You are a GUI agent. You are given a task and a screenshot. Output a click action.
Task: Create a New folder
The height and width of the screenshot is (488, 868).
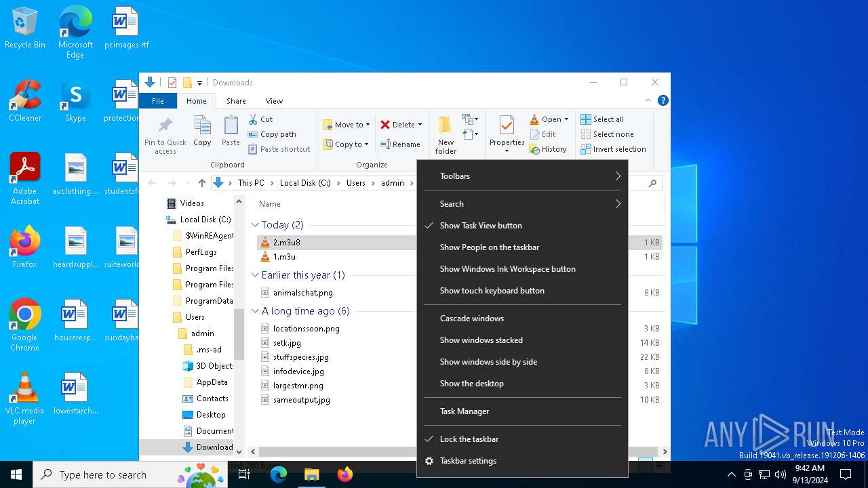(446, 135)
